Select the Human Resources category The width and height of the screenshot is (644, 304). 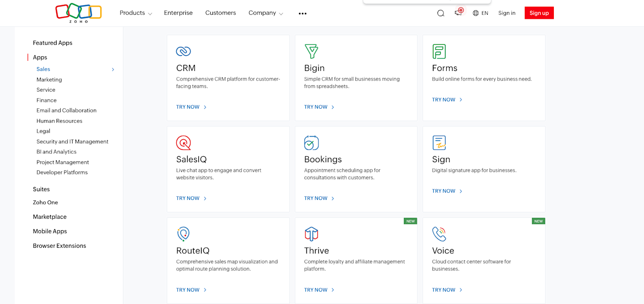(x=59, y=121)
